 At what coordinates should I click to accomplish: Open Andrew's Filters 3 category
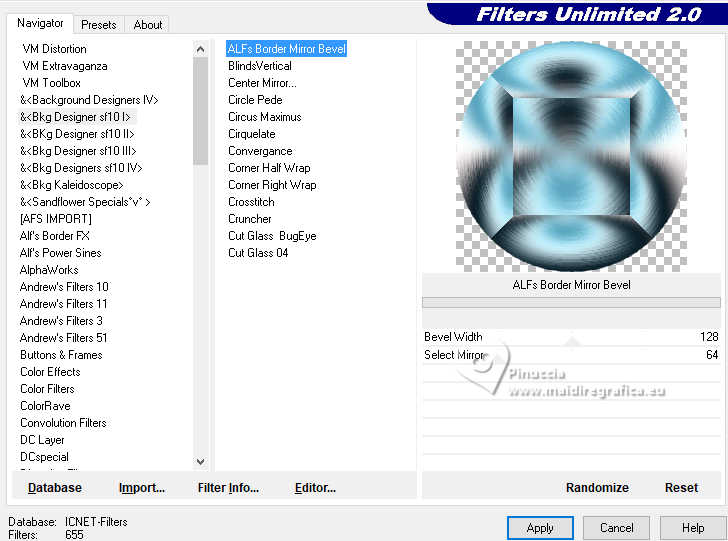[x=61, y=321]
